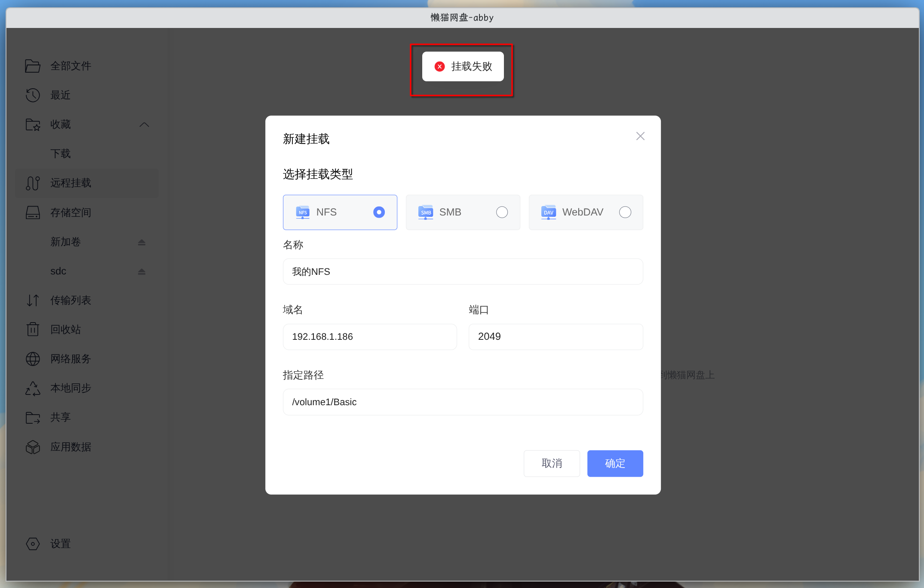Screen dimensions: 924x588
Task: Open 本地同步 in sidebar
Action: (x=87, y=388)
